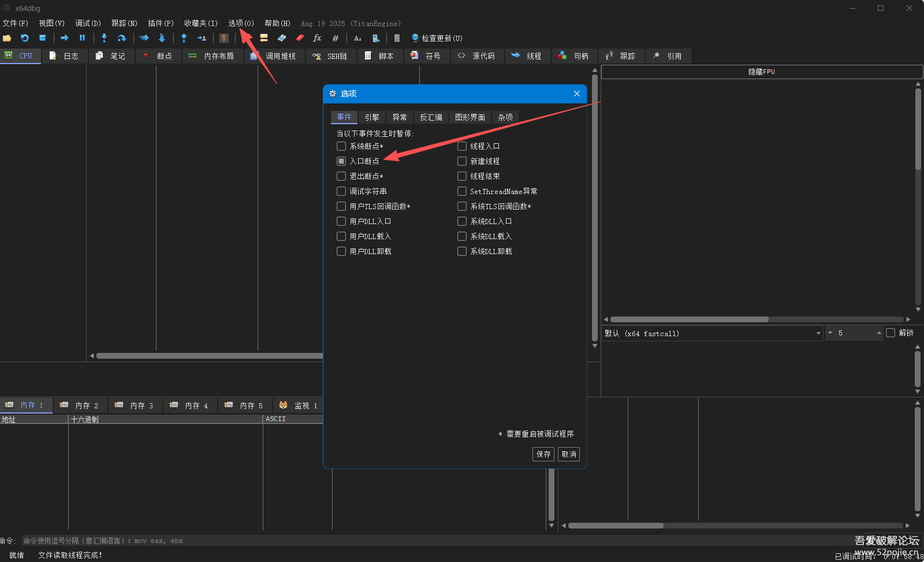Switch to the 异常 tab in options
This screenshot has height=562, width=924.
400,117
